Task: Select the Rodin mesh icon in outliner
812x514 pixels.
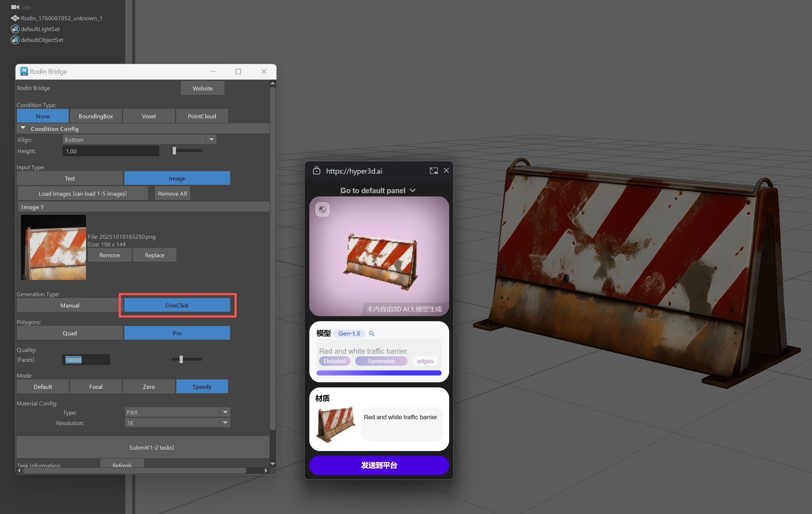Action: pyautogui.click(x=15, y=18)
